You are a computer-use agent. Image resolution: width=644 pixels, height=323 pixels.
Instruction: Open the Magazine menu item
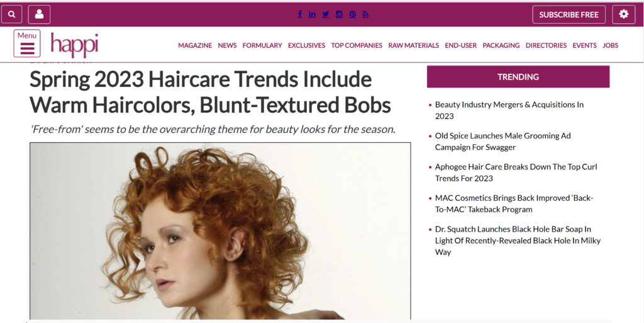(195, 45)
